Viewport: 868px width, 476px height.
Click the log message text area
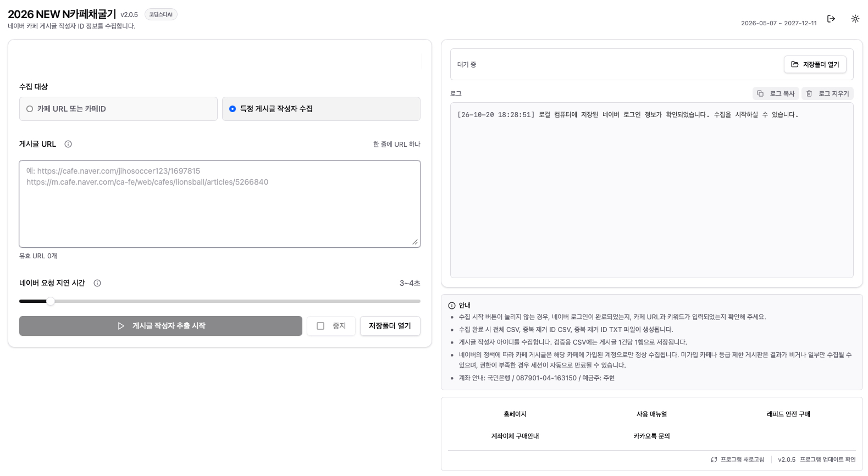pyautogui.click(x=652, y=190)
